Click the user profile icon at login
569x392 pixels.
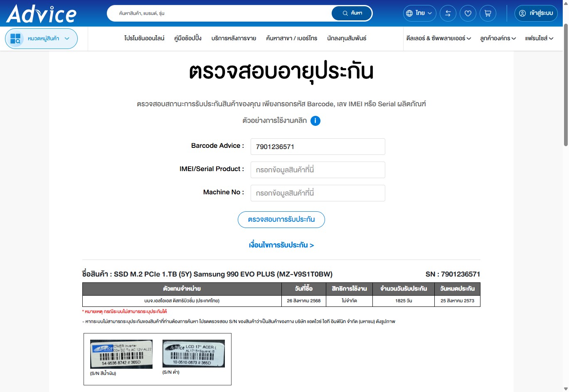coord(522,13)
